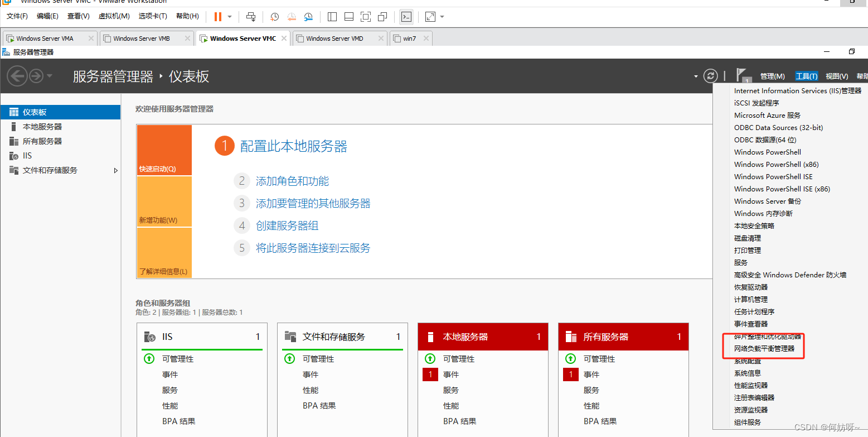Open the 快速启动(Q) orange tile
The width and height of the screenshot is (868, 437).
click(164, 150)
